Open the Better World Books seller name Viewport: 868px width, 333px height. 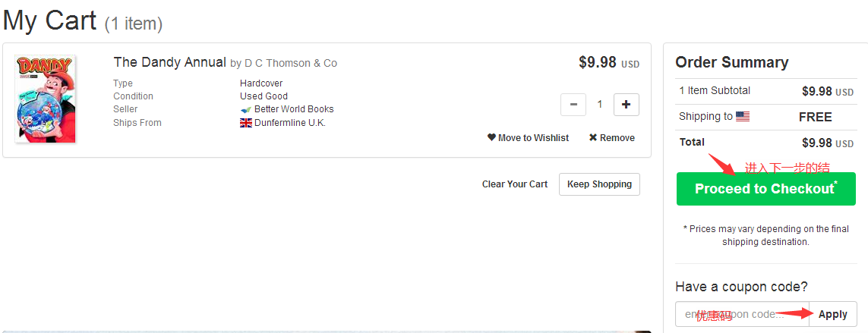pyautogui.click(x=294, y=109)
